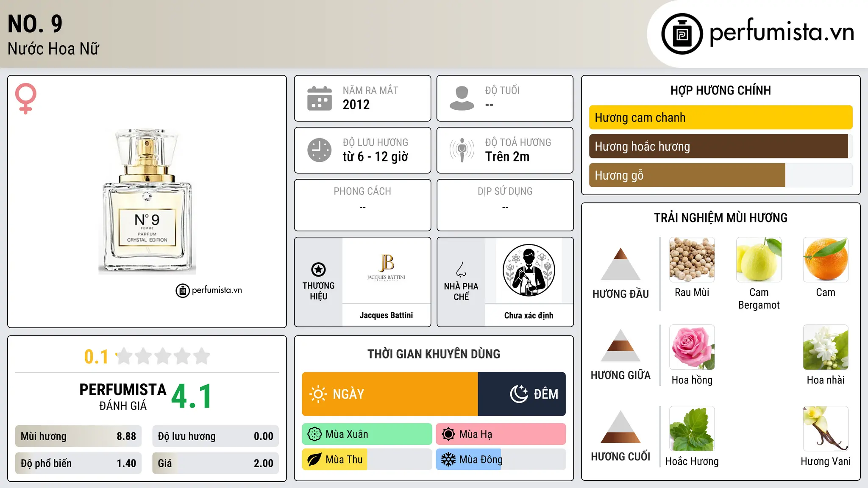868x488 pixels.
Task: Click the calendar icon for launch year
Action: point(320,98)
